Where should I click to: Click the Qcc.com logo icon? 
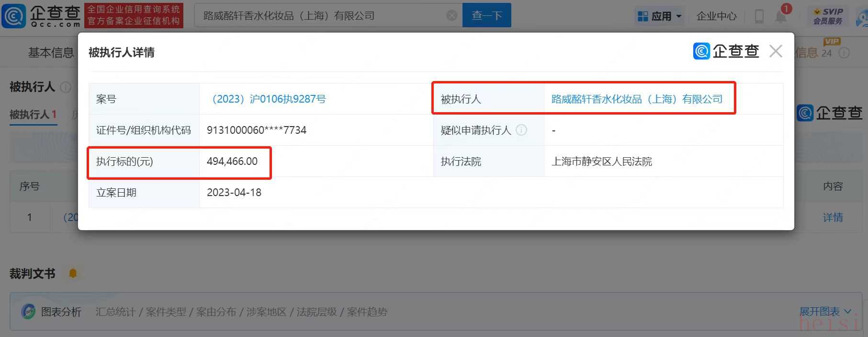coord(14,16)
